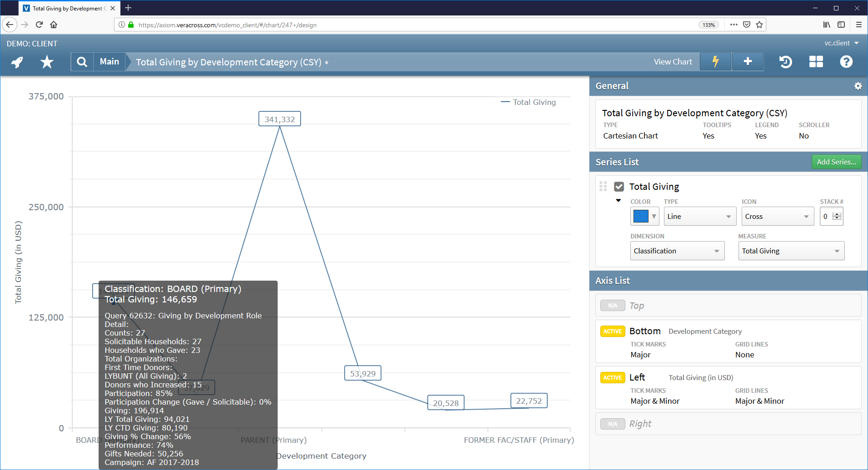Open General settings via the gear icon
Image resolution: width=868 pixels, height=470 pixels.
(858, 86)
